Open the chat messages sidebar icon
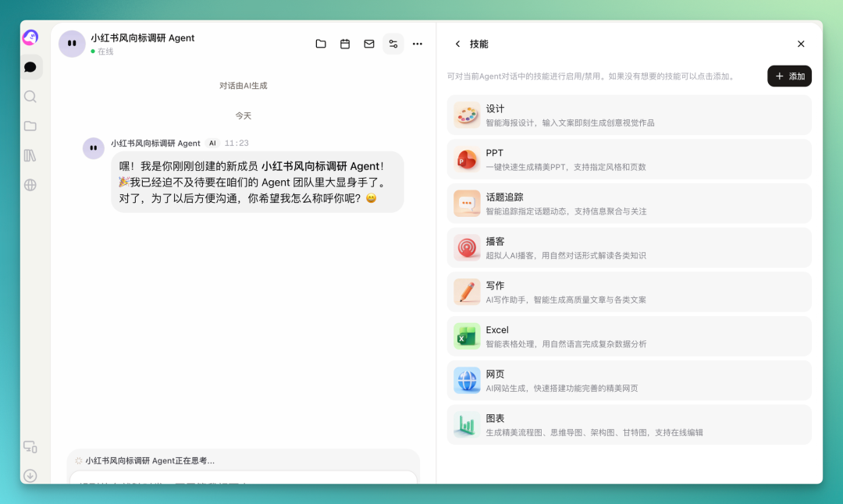This screenshot has height=504, width=843. point(30,67)
